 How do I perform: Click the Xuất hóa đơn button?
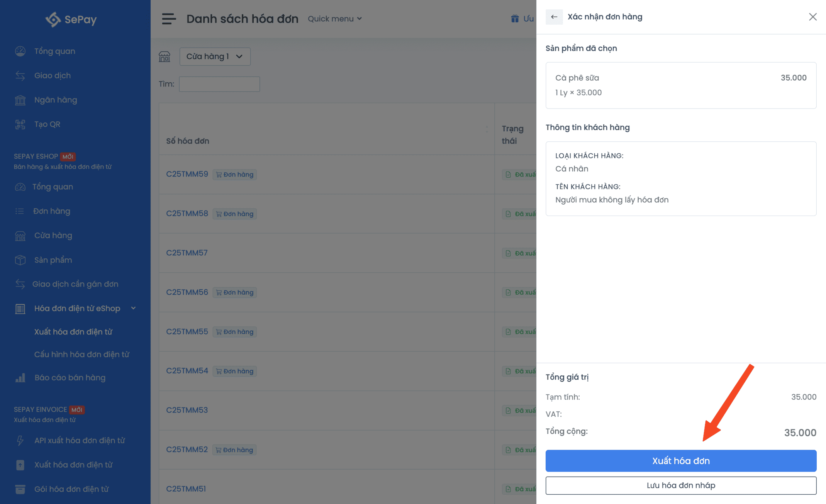[680, 461]
